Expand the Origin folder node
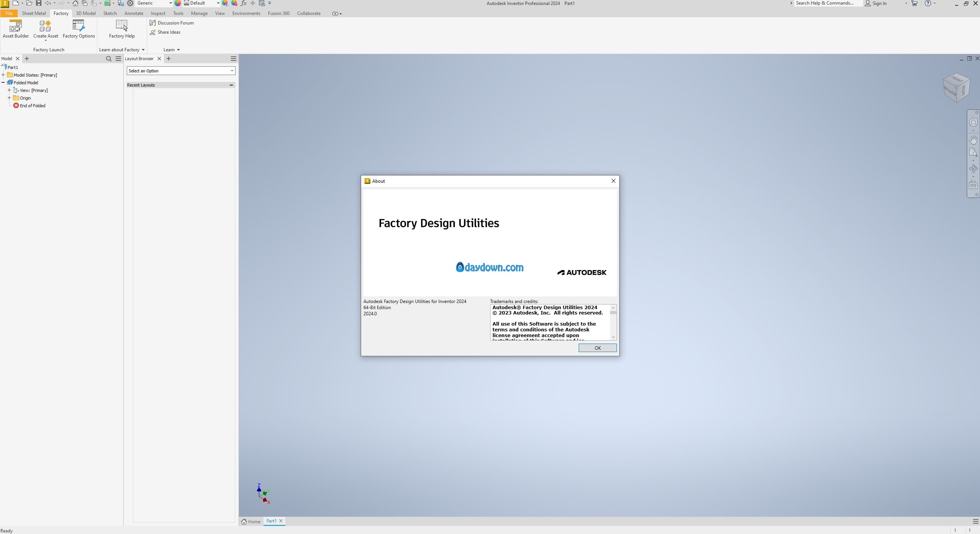This screenshot has width=980, height=534. [10, 98]
